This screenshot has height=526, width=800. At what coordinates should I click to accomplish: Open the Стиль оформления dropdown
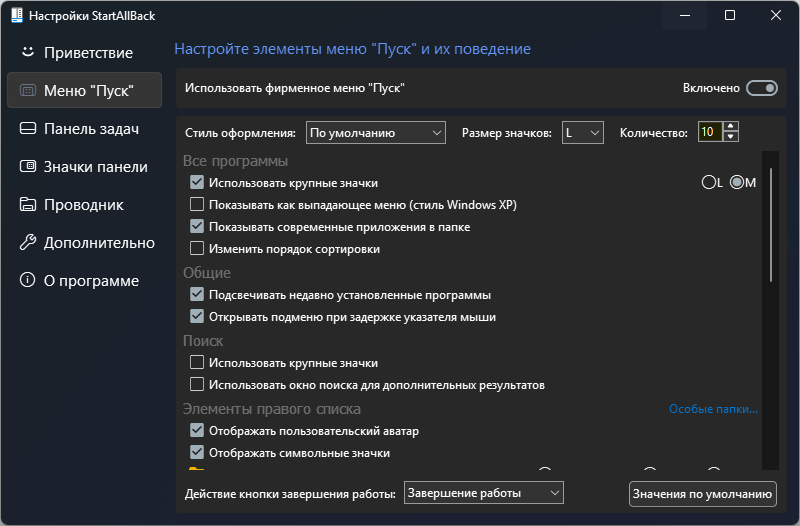tap(376, 132)
